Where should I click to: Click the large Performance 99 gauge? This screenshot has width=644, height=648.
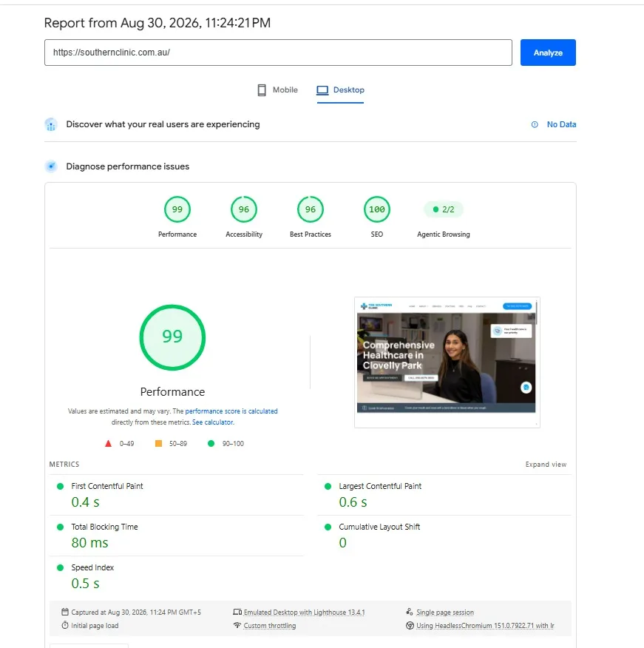172,337
